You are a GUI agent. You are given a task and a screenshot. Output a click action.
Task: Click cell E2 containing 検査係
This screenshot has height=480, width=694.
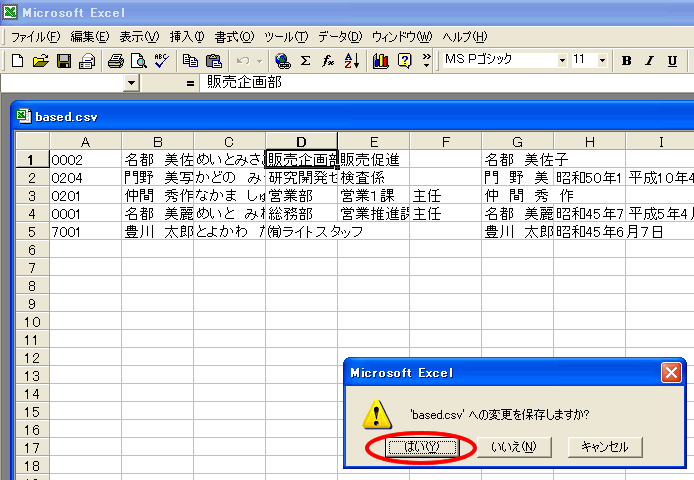coord(374,178)
